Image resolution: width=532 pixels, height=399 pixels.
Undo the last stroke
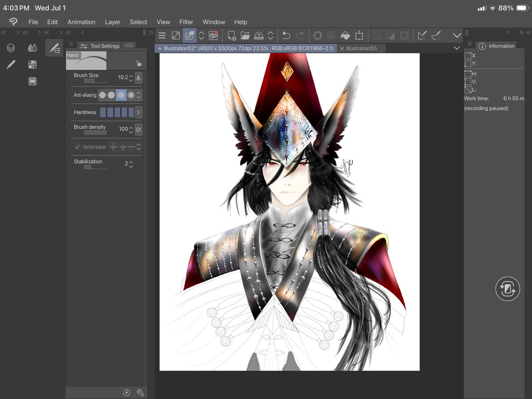point(286,35)
